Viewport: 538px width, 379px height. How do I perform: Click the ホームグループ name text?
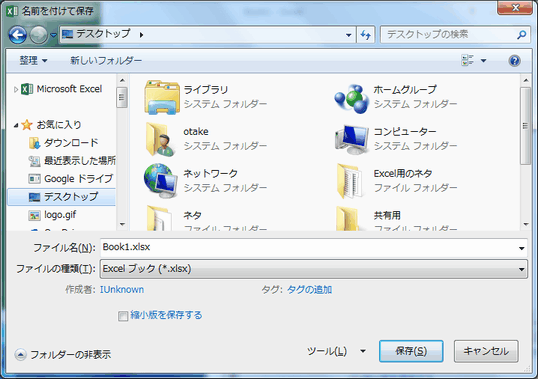pyautogui.click(x=405, y=90)
